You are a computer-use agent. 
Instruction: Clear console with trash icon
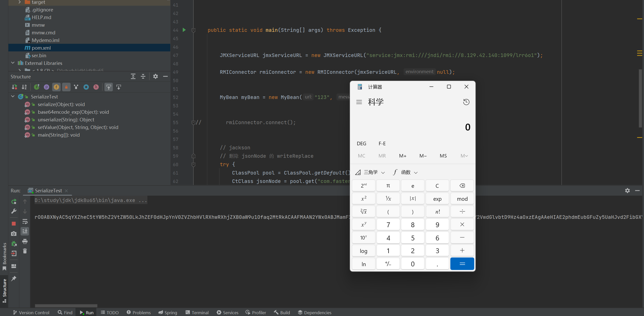25,251
